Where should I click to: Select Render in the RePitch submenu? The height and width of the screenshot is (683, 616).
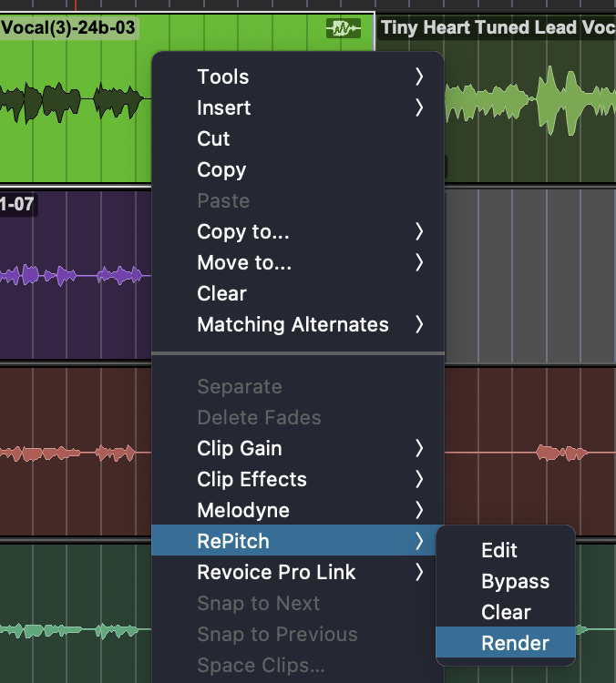[x=515, y=644]
